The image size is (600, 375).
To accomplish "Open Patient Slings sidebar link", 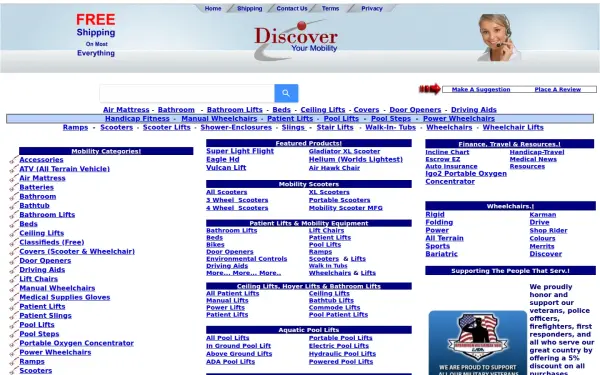I will 46,316.
